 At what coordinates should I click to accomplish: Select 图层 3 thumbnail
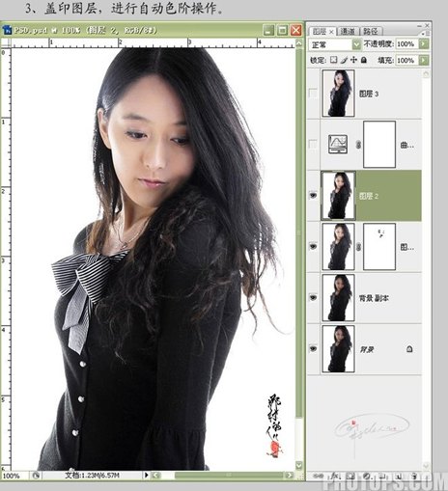pos(338,94)
